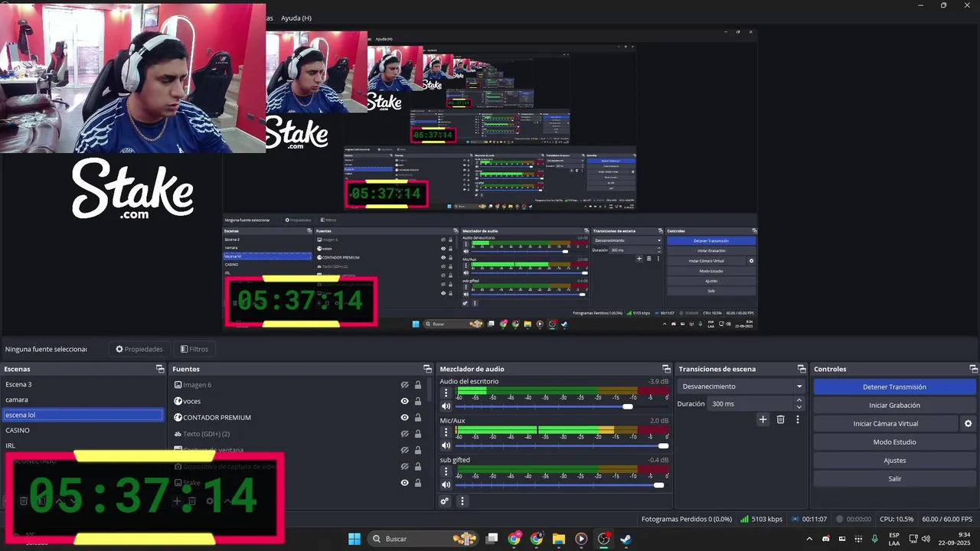Screen dimensions: 980x551
Task: Click the voces browser source icon
Action: 178,401
